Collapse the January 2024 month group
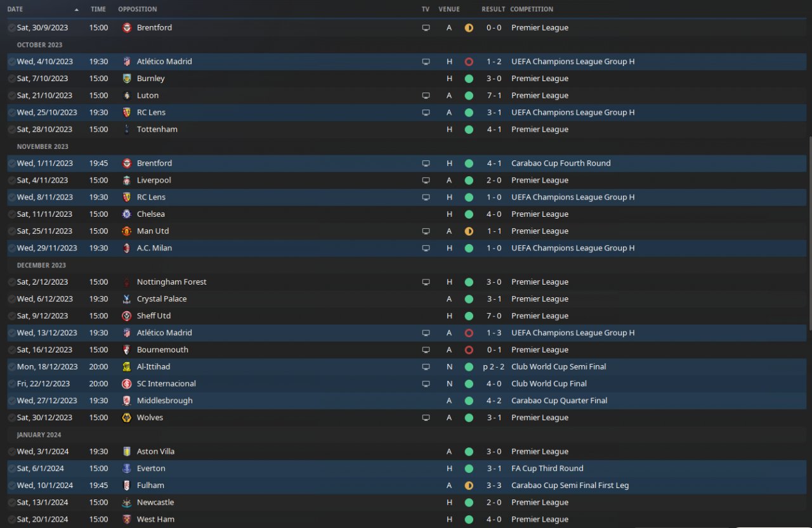The width and height of the screenshot is (812, 528). pos(39,435)
